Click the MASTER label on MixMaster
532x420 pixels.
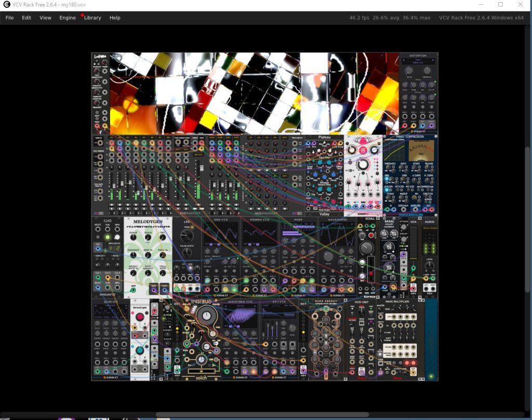pos(198,155)
